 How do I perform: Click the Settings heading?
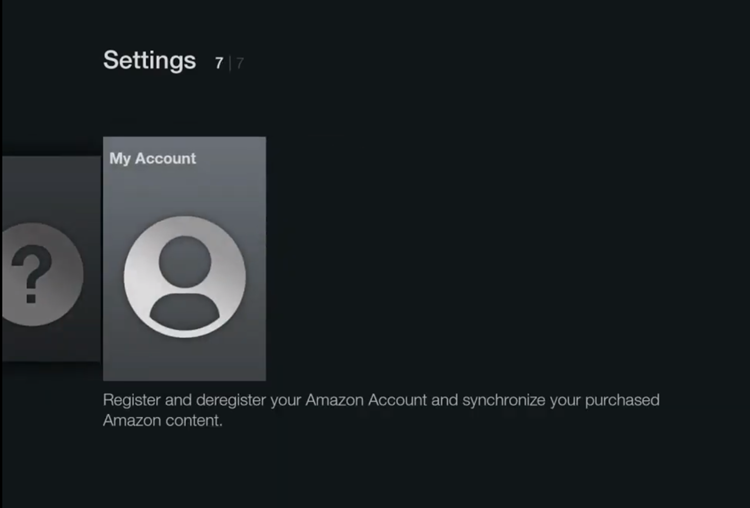pyautogui.click(x=150, y=61)
